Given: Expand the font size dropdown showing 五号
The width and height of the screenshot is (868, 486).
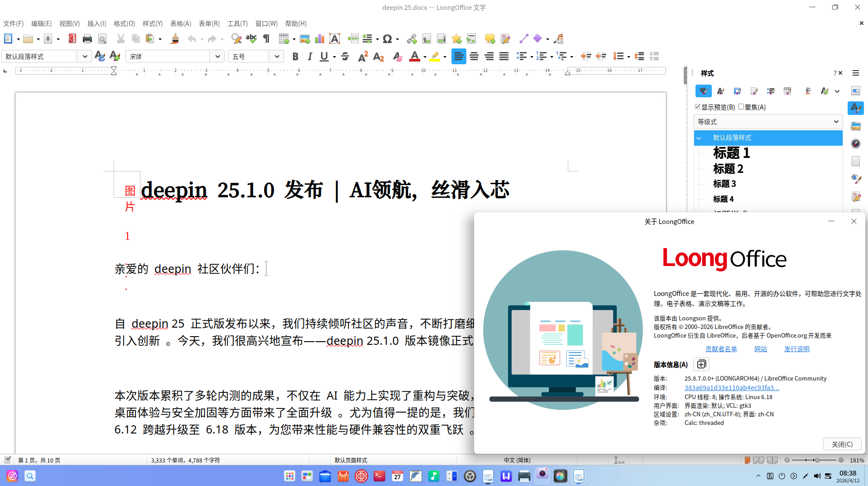Looking at the screenshot, I should tap(276, 56).
